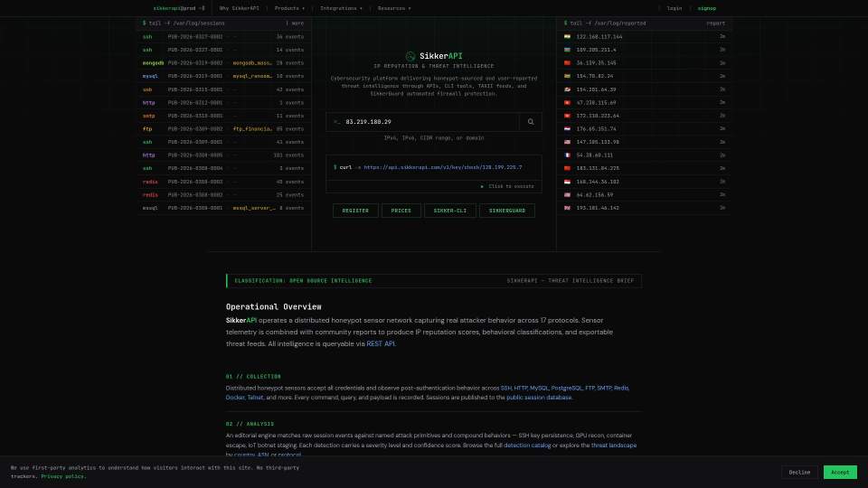
Task: Click the curl API example URL
Action: 442,167
